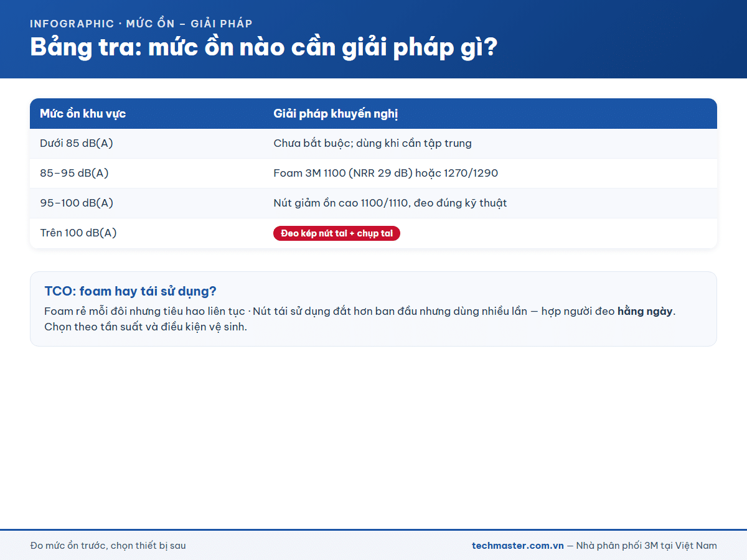Screen dimensions: 747x560
Task: Open the techmaster.com.vn link
Action: pyautogui.click(x=518, y=546)
